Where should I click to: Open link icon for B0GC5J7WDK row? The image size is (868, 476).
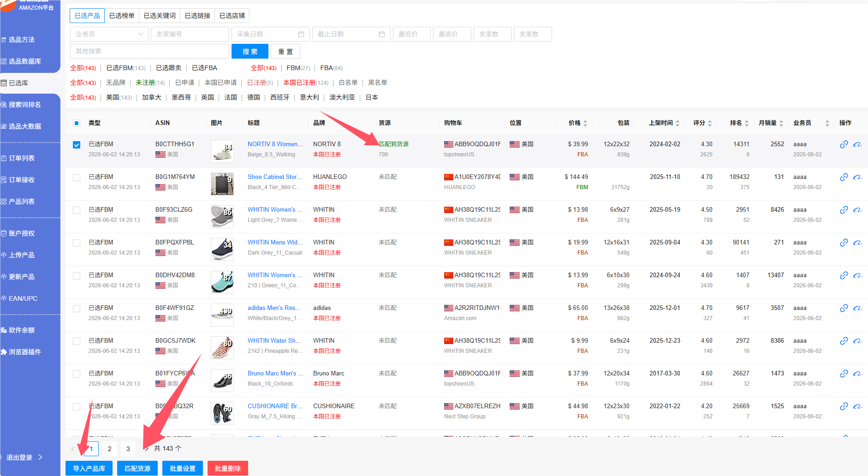click(844, 341)
